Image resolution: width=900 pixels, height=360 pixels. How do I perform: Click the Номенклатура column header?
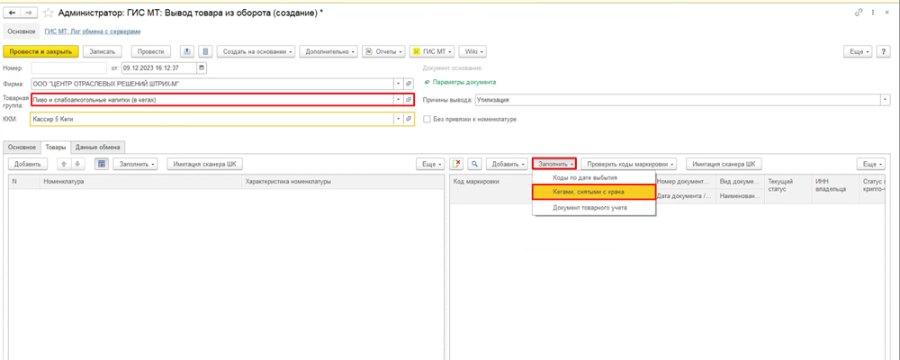click(x=141, y=182)
